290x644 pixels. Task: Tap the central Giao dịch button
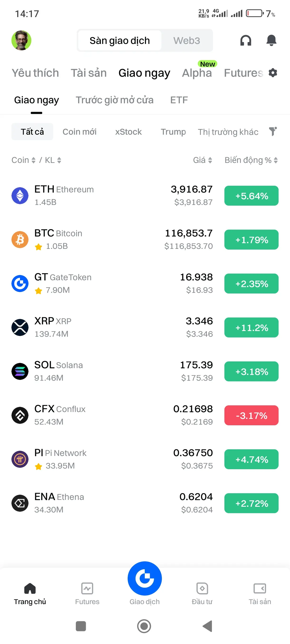point(145,578)
